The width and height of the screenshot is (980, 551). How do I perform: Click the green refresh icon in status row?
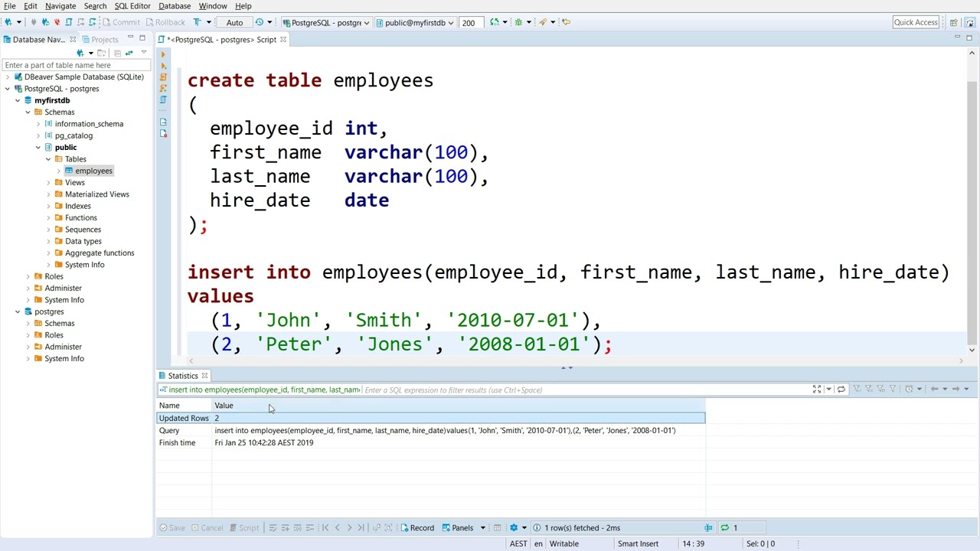click(724, 528)
